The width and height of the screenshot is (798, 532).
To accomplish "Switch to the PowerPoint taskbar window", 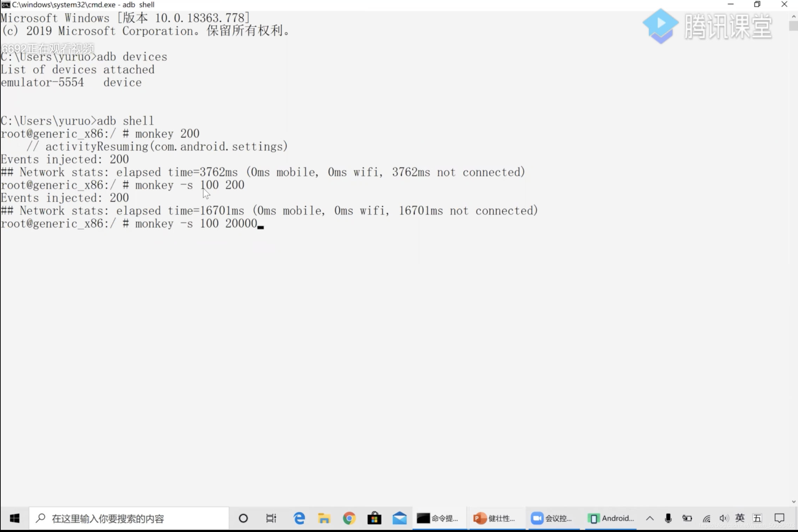I will 494,518.
